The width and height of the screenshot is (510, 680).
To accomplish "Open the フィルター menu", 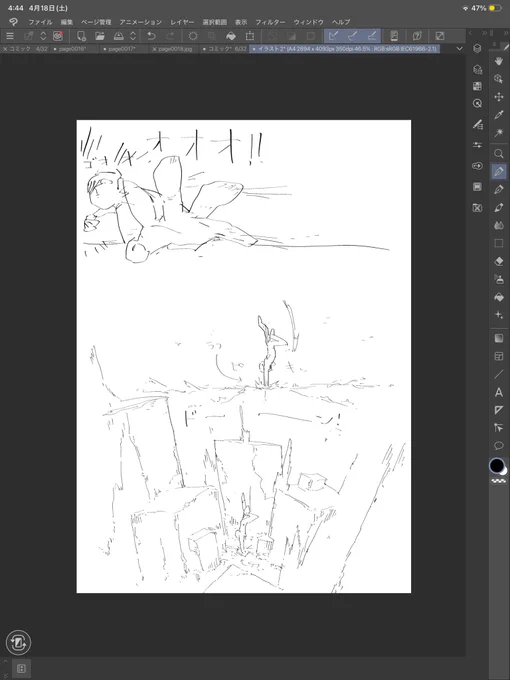I will [270, 22].
